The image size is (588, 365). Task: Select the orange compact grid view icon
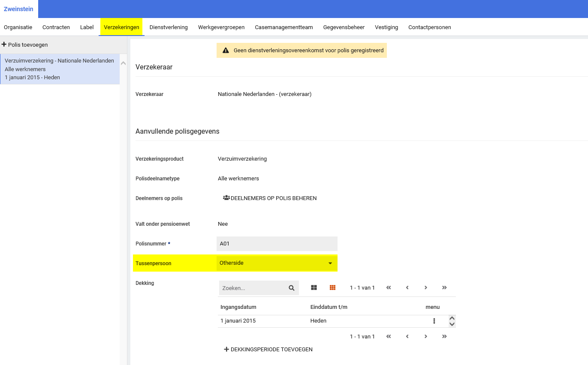click(x=332, y=288)
